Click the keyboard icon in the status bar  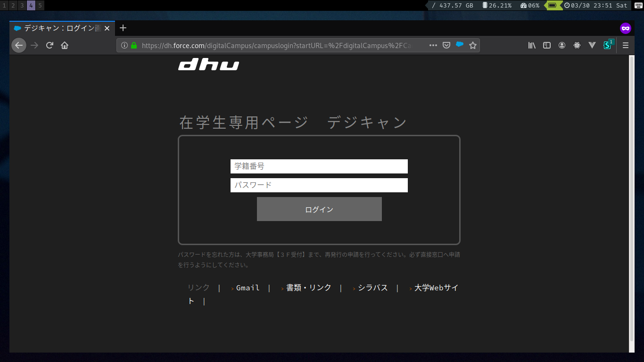coord(638,5)
